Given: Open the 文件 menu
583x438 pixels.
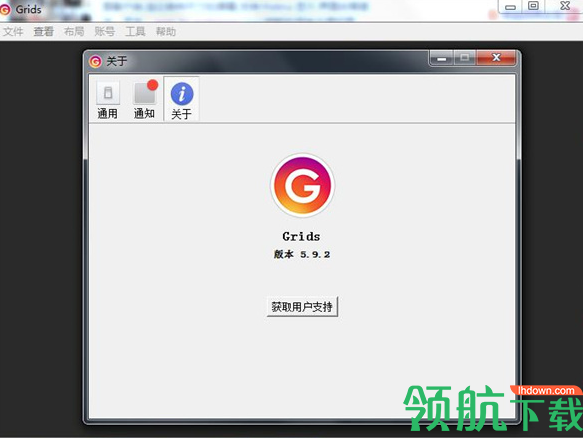Looking at the screenshot, I should click(13, 32).
